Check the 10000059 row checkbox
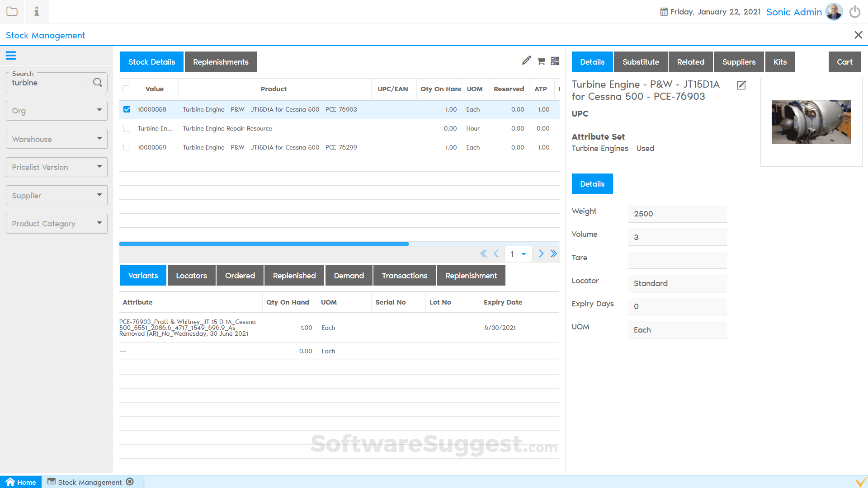The image size is (868, 488). click(127, 147)
